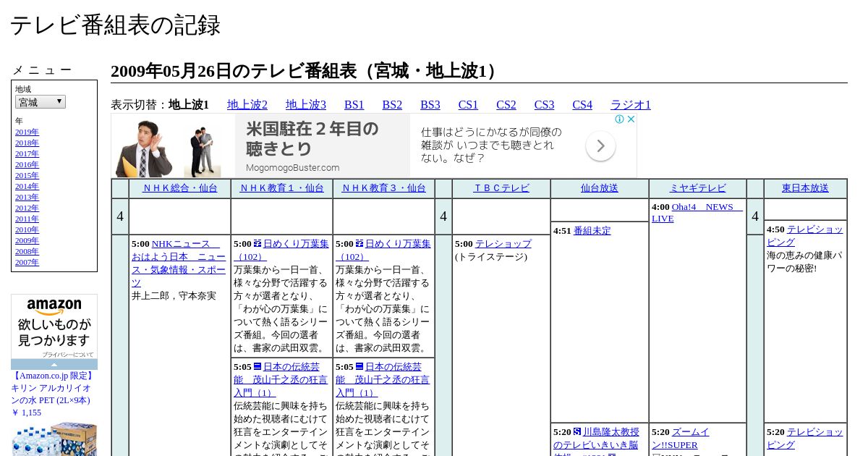Open 東日本放送 channel link

tap(805, 188)
